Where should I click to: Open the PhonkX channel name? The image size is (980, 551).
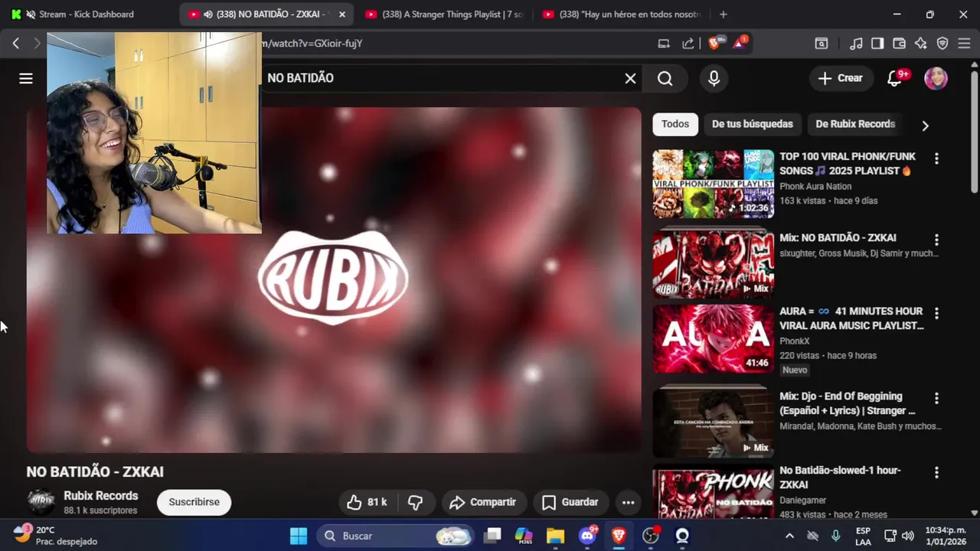click(795, 341)
